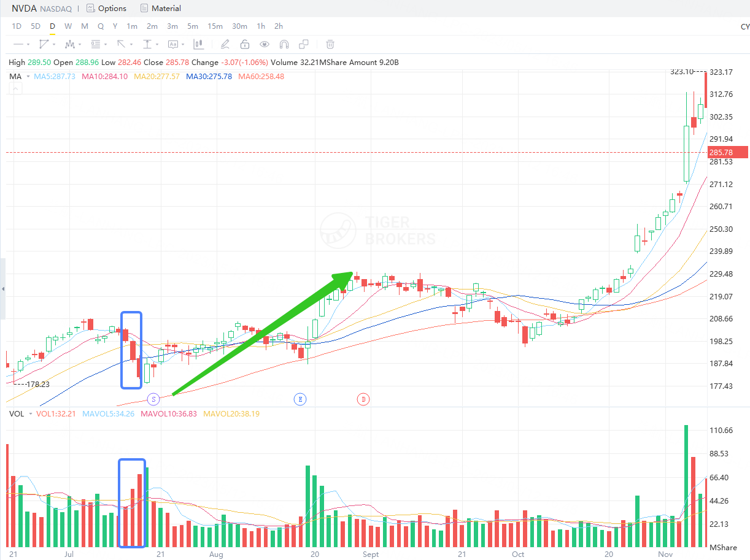Image resolution: width=750 pixels, height=560 pixels.
Task: Toggle the magnet snap mode icon
Action: click(284, 44)
